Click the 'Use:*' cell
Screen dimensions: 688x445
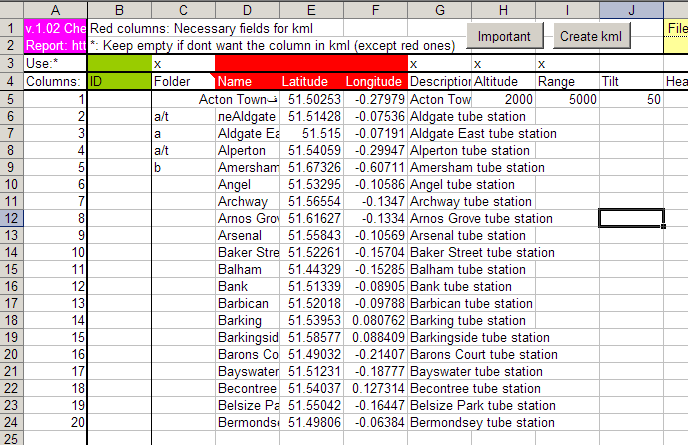point(55,64)
